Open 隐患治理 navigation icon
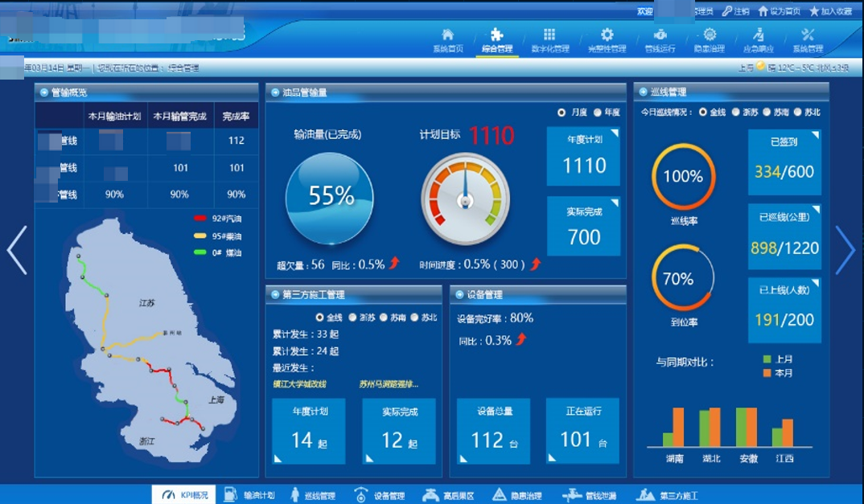Viewport: 864px width, 504px height. [710, 35]
